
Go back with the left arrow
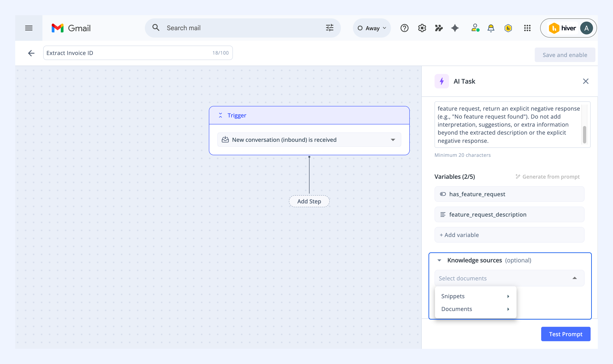(31, 53)
